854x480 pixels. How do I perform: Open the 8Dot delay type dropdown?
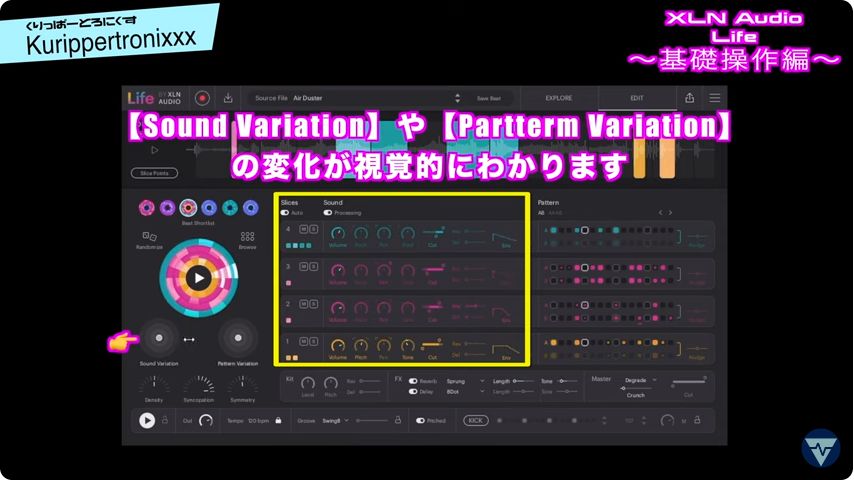465,392
